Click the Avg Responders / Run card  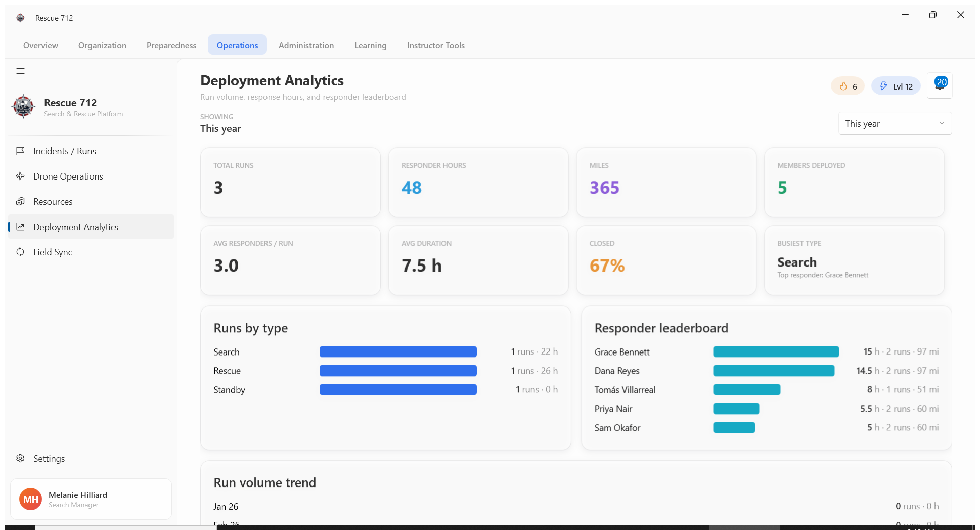(x=290, y=260)
